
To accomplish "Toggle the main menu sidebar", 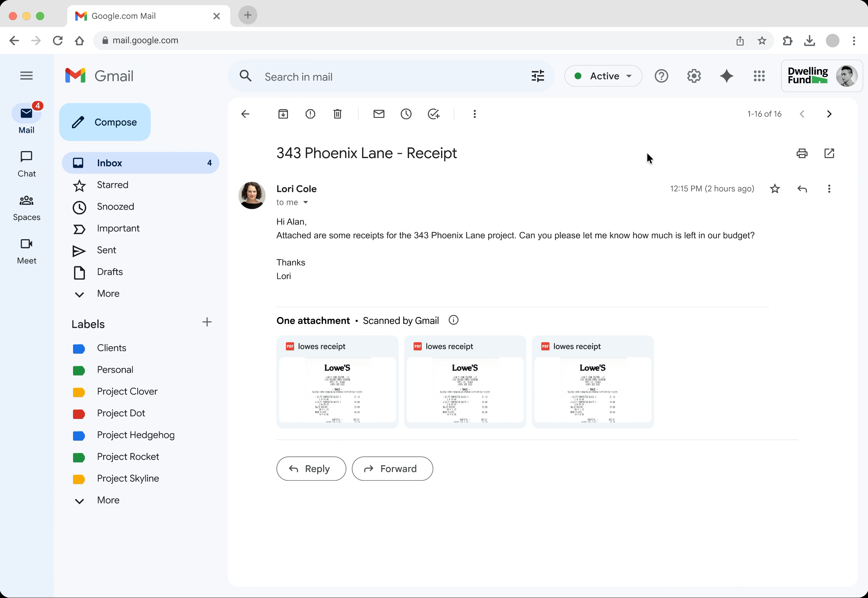I will (26, 75).
